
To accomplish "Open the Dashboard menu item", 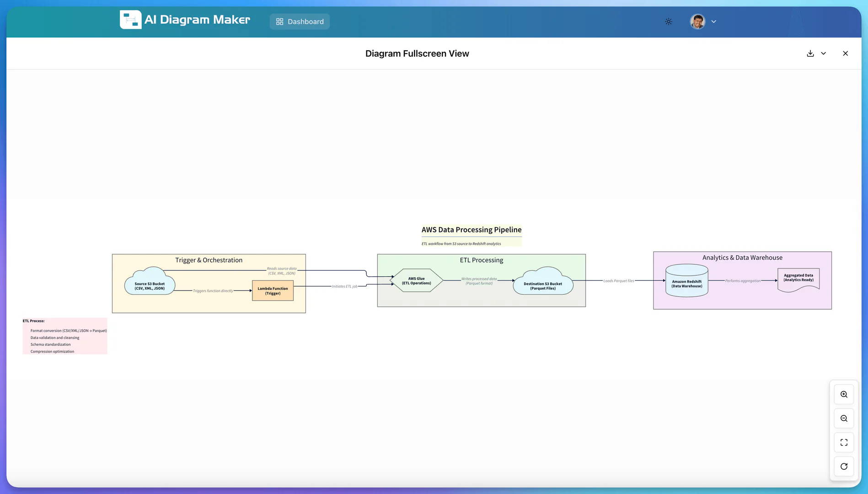I will [300, 21].
